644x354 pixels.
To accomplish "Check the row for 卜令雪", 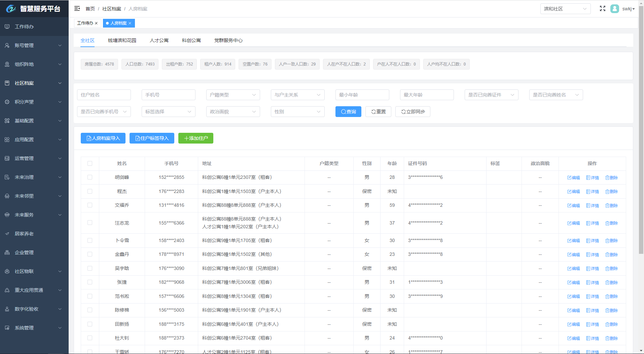I will tap(90, 240).
